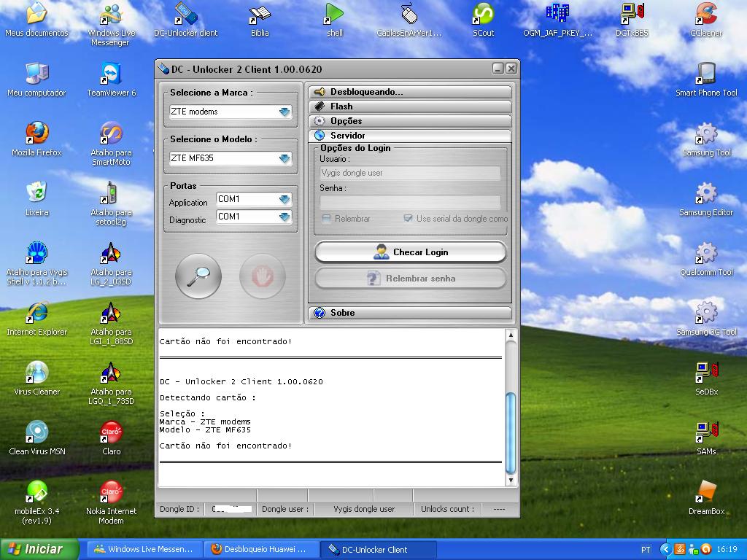Open the Application port dropdown
The image size is (747, 560).
285,199
